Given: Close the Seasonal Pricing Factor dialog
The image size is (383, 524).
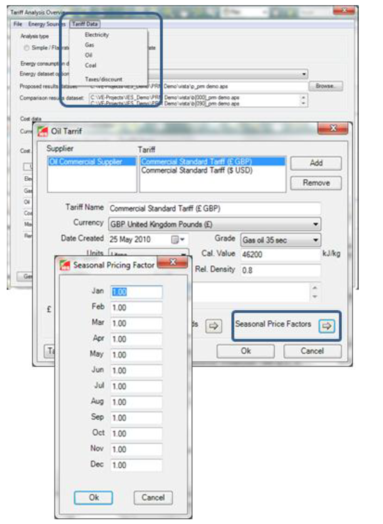Looking at the screenshot, I should [172, 262].
